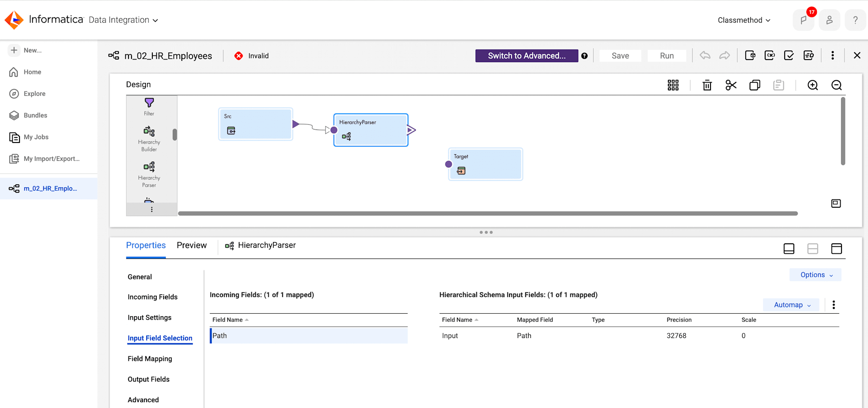This screenshot has width=868, height=408.
Task: Expand the palette more options dots
Action: [151, 209]
